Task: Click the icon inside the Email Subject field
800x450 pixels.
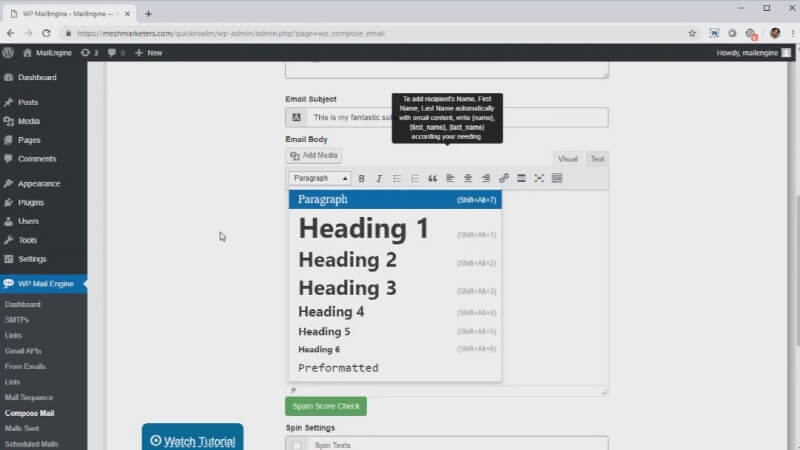Action: 296,117
